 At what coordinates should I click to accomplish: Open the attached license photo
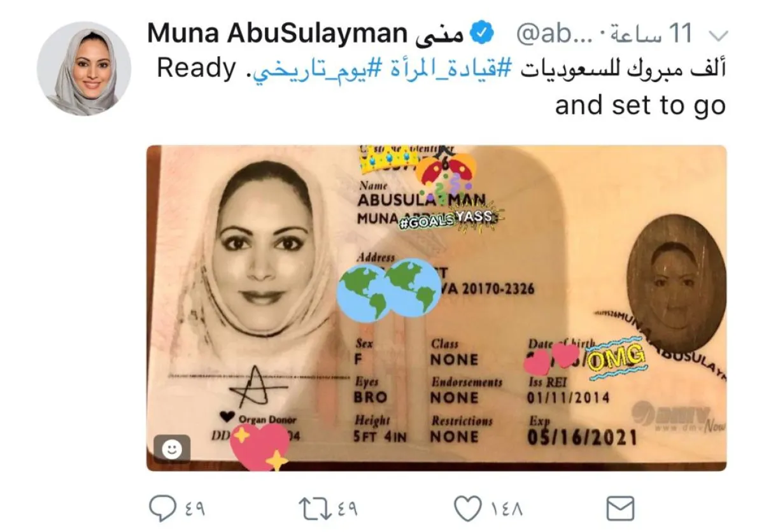coord(437,308)
